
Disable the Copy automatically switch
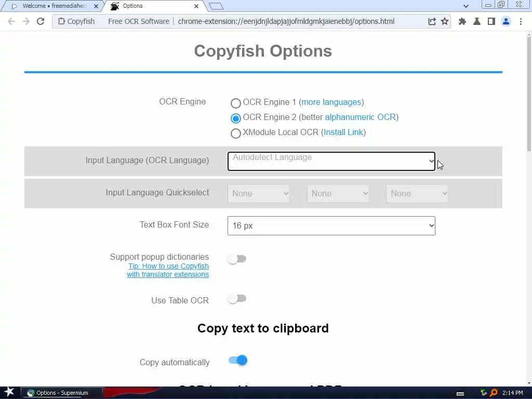(x=238, y=361)
